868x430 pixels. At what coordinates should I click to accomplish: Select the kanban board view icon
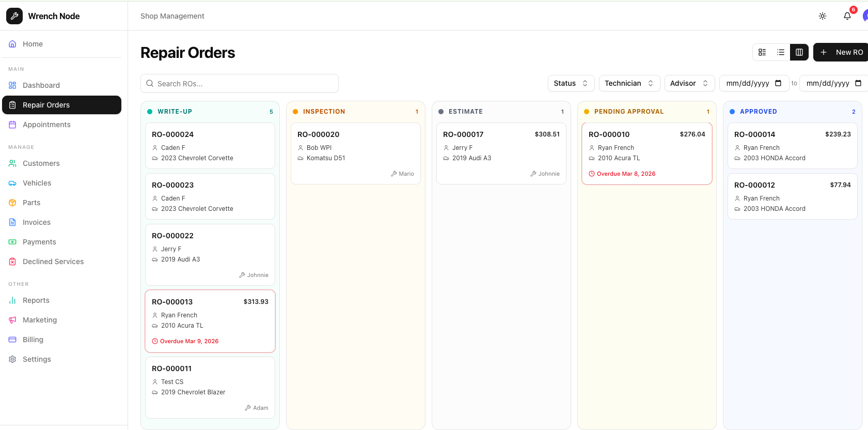pyautogui.click(x=799, y=52)
